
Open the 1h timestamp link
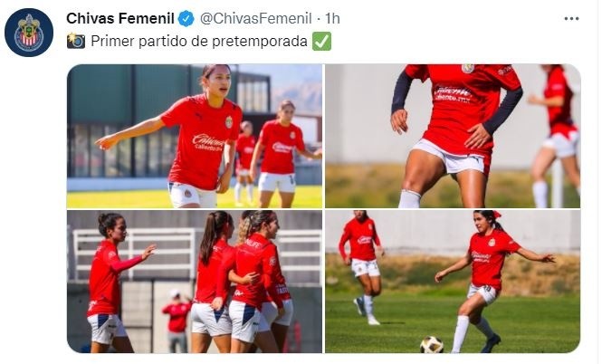[332, 18]
